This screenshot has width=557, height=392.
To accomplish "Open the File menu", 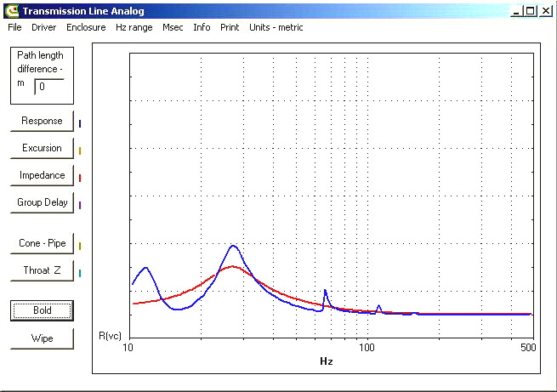I will coord(14,27).
